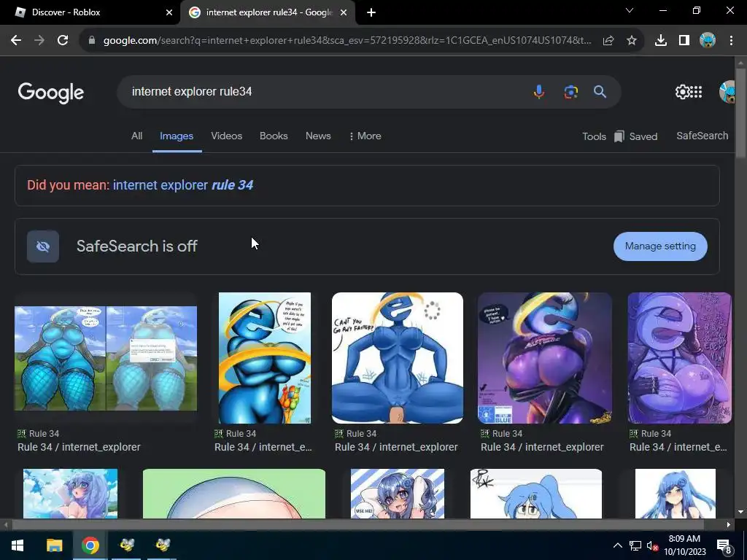Image resolution: width=747 pixels, height=560 pixels.
Task: Expand the More search categories menu
Action: (365, 136)
